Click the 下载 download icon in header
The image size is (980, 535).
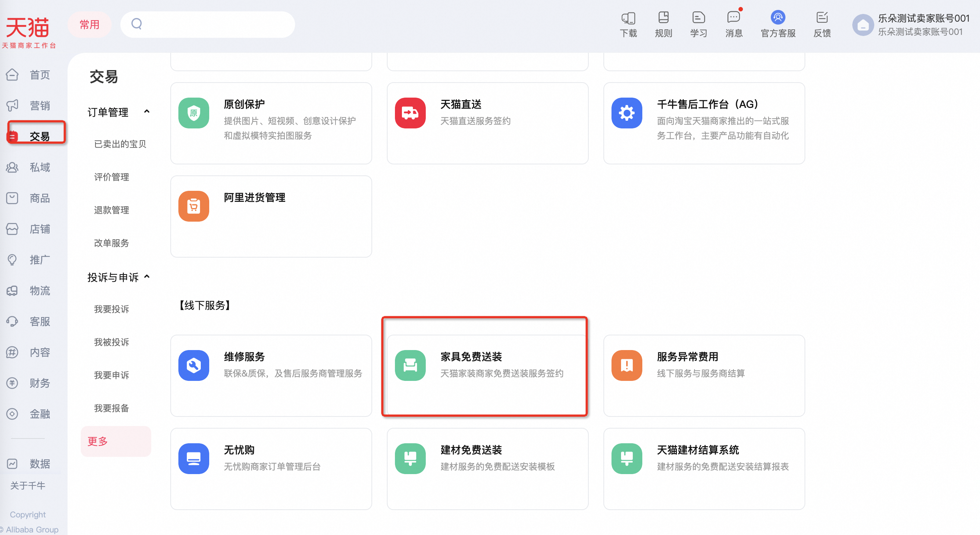pos(628,18)
